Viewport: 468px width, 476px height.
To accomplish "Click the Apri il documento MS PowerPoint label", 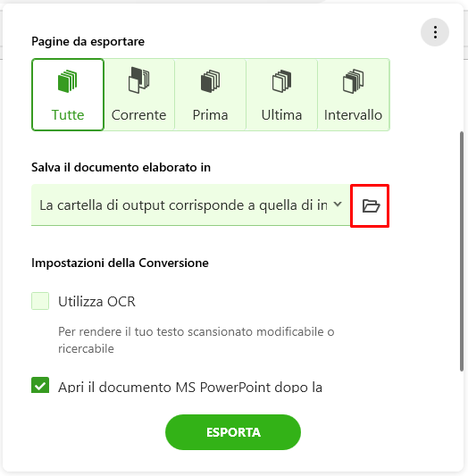I will [x=190, y=387].
